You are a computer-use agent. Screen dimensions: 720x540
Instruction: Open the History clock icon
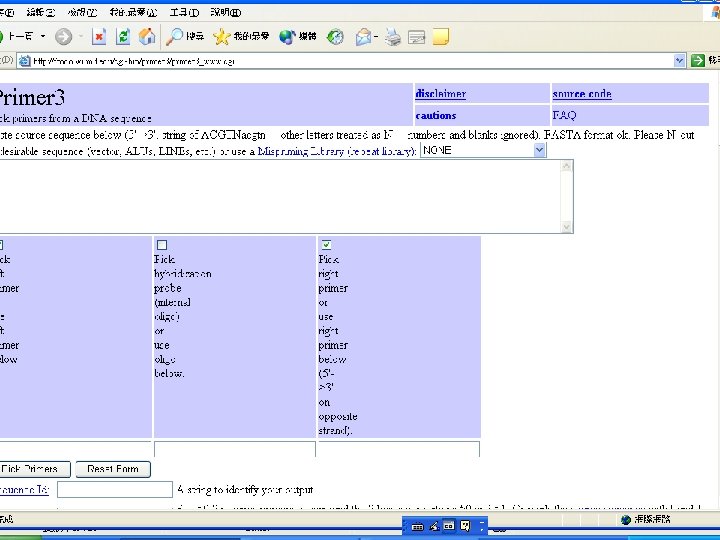335,37
